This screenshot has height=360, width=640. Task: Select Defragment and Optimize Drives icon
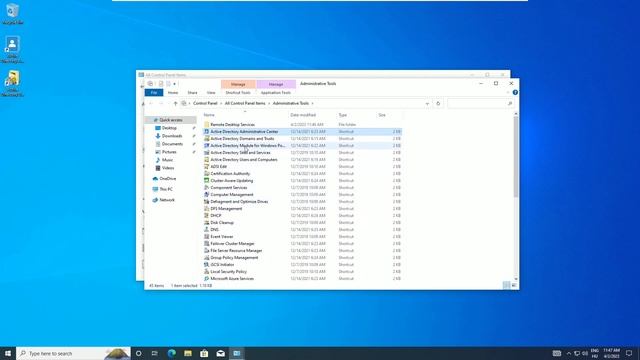click(207, 201)
